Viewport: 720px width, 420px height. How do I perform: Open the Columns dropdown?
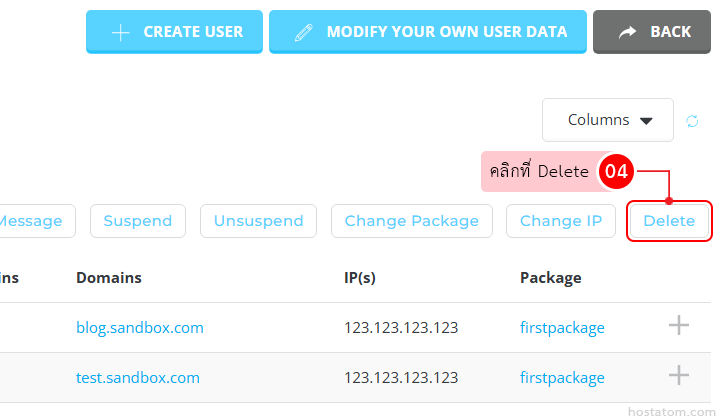coord(608,120)
